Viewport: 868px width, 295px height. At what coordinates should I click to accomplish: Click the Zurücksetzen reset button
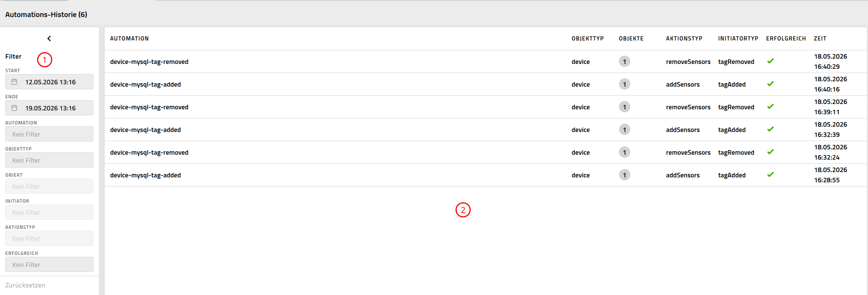point(25,285)
